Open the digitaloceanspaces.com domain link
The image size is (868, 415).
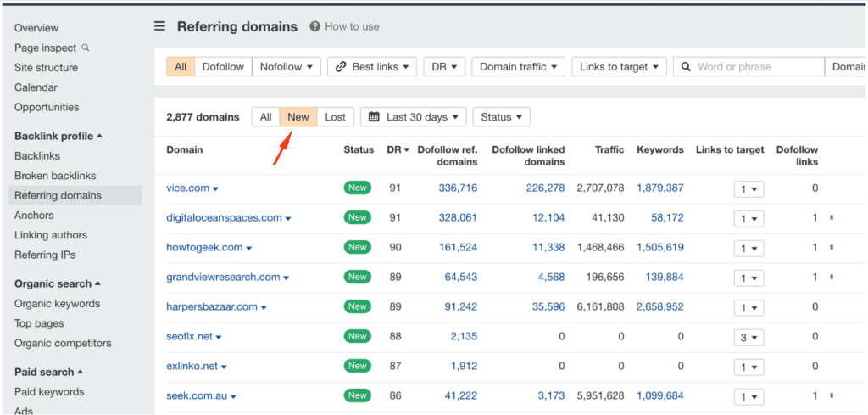coord(224,218)
